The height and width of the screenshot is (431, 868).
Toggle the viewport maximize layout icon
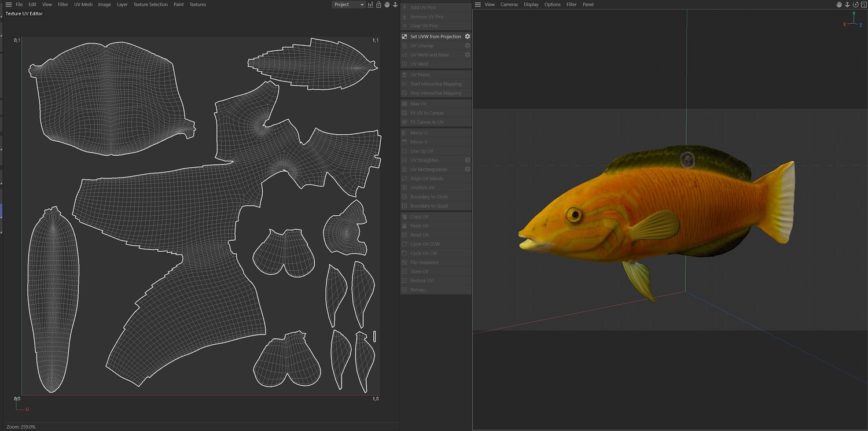click(863, 5)
